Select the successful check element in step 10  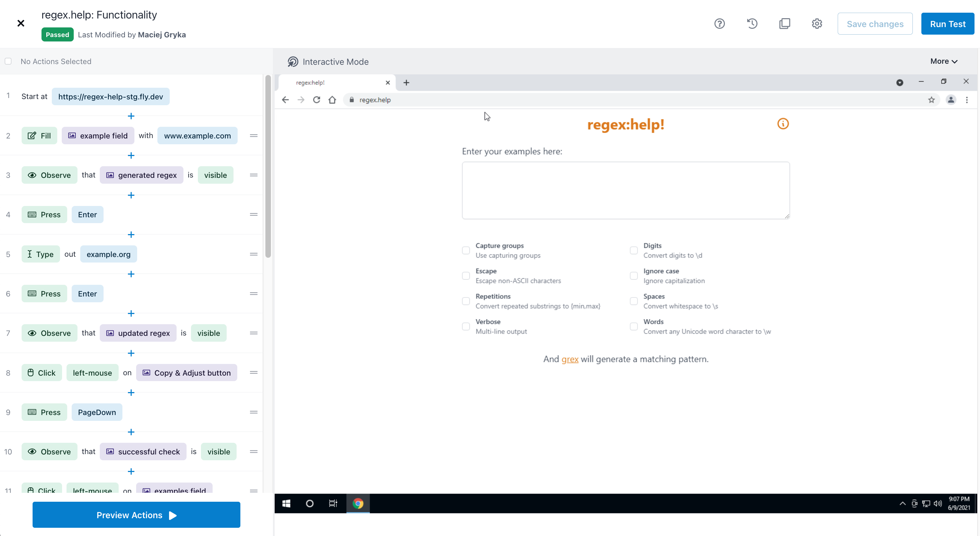[143, 452]
